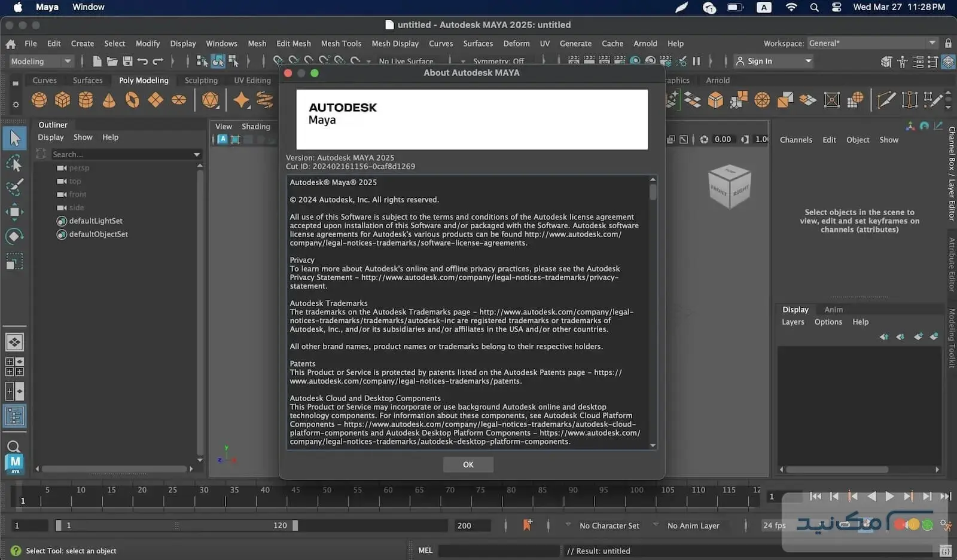The height and width of the screenshot is (560, 957).
Task: Toggle the four-pane layout icon
Action: 14,366
